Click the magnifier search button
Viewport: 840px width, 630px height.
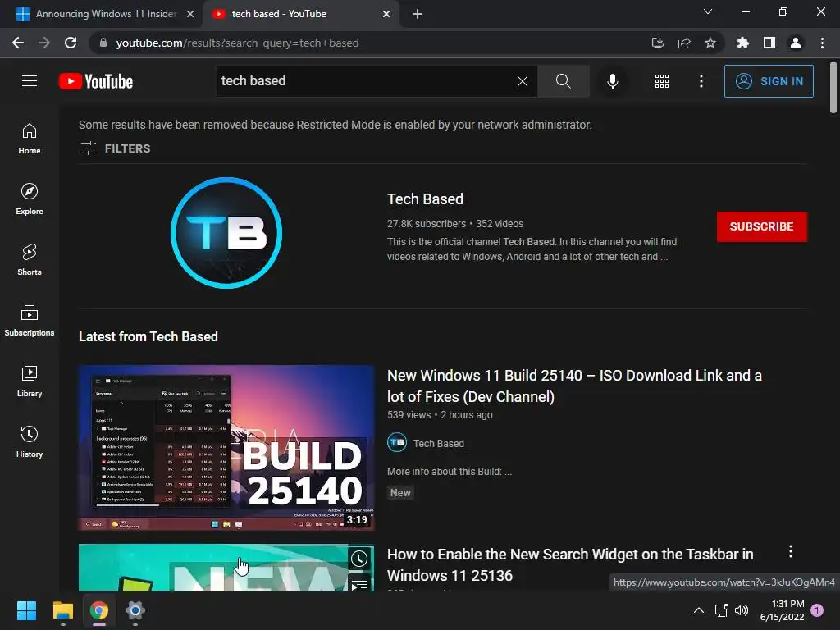[x=563, y=81]
